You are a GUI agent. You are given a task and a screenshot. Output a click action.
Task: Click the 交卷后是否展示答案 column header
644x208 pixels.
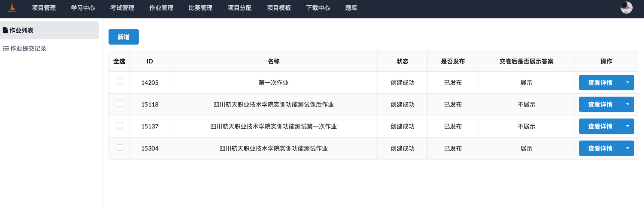pyautogui.click(x=526, y=61)
